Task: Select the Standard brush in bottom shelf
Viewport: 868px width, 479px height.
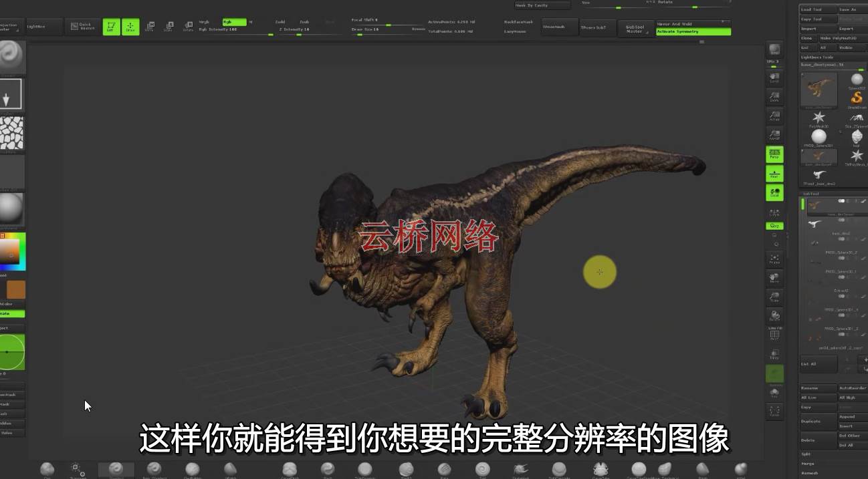Action: tap(116, 470)
